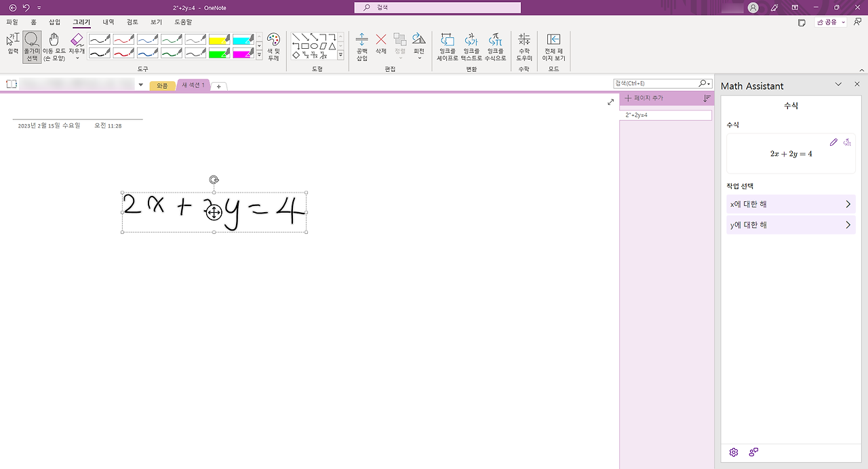Convert ink to math with 잉크를 수식으로
Image resolution: width=868 pixels, height=469 pixels.
(x=494, y=46)
